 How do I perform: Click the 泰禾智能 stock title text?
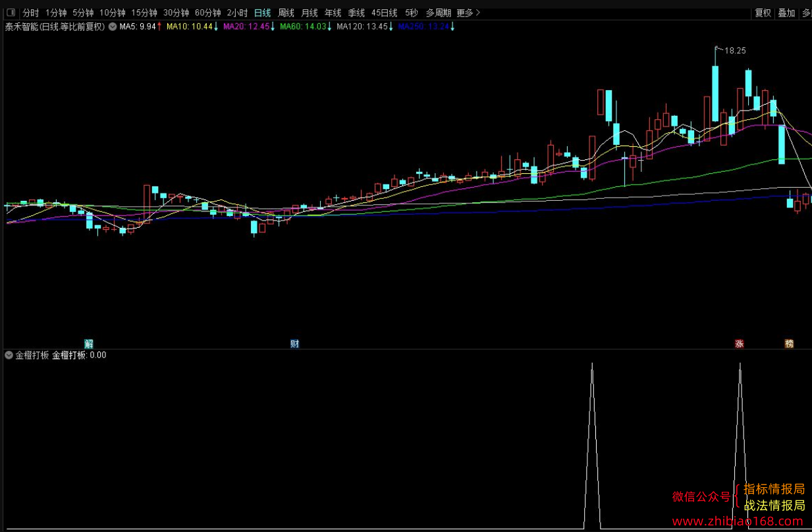coord(55,26)
